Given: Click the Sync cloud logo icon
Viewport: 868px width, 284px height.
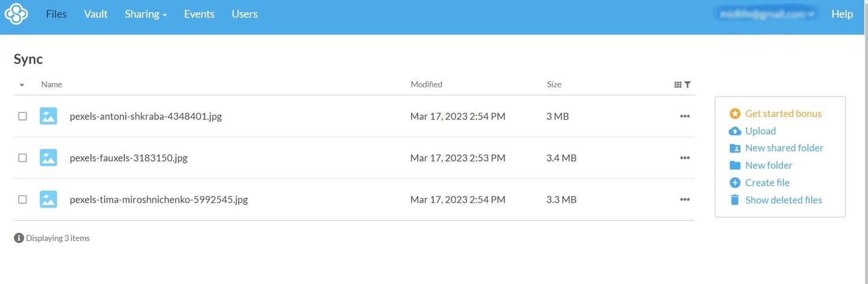Looking at the screenshot, I should pyautogui.click(x=16, y=14).
